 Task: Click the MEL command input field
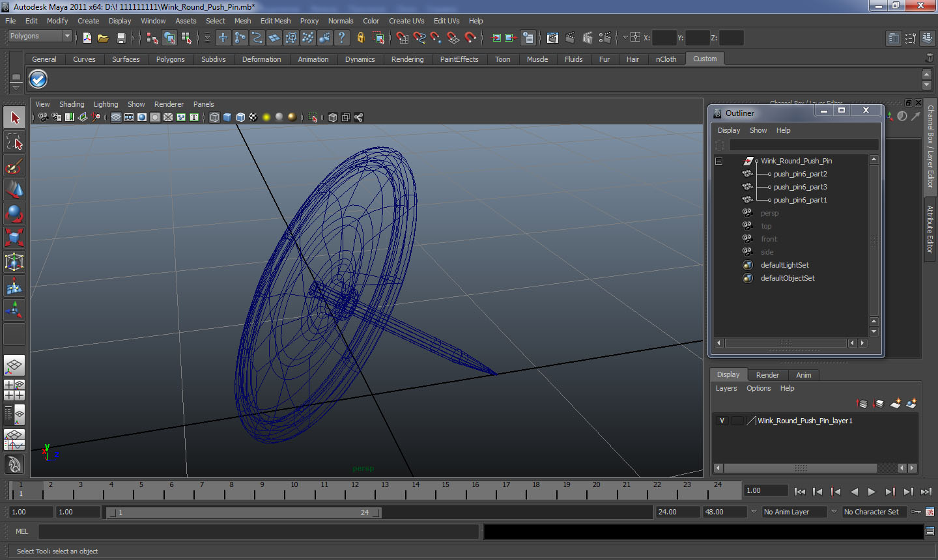click(259, 531)
